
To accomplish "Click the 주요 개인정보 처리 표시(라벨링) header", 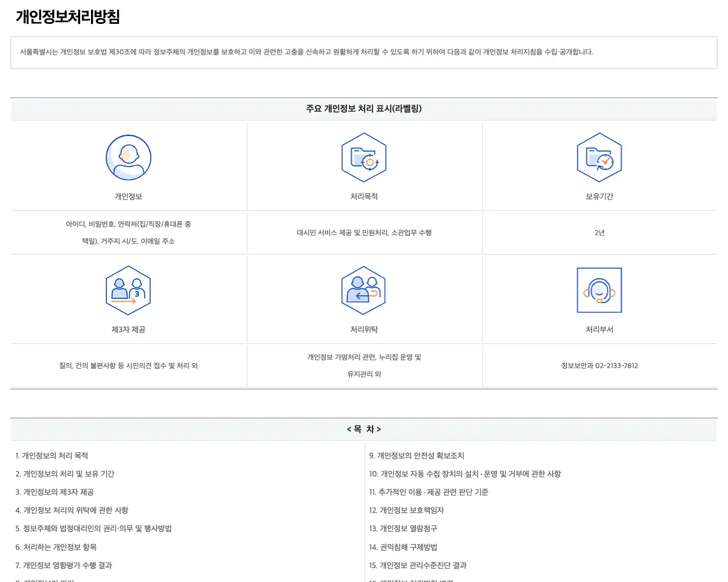I will [364, 109].
